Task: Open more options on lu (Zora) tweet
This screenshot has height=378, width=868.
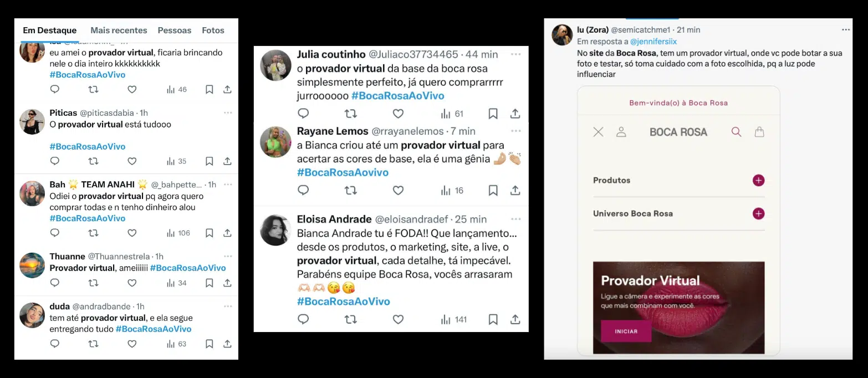Action: coord(845,29)
